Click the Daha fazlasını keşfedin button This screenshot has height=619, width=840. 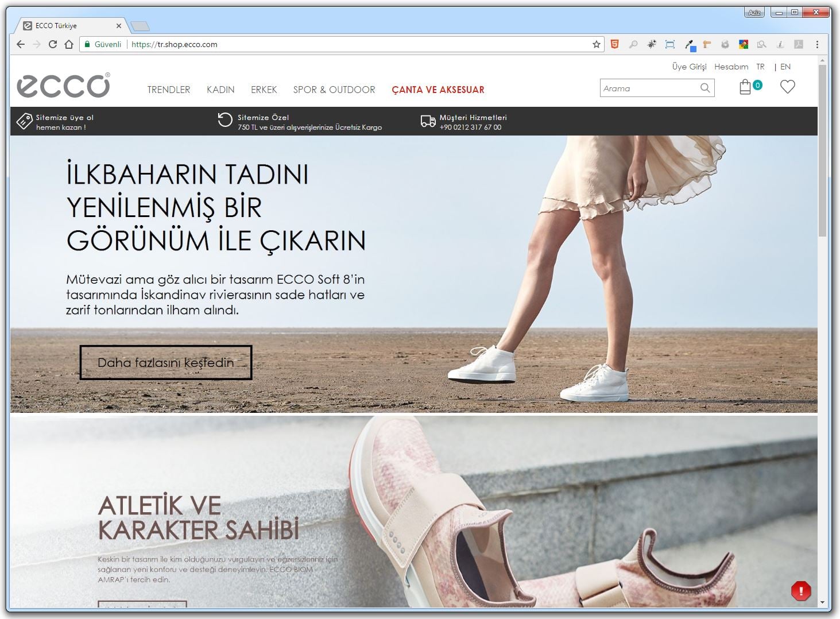click(x=165, y=362)
